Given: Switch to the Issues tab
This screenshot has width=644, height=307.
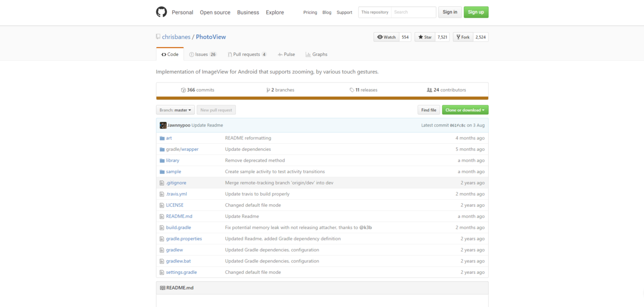Looking at the screenshot, I should point(203,54).
